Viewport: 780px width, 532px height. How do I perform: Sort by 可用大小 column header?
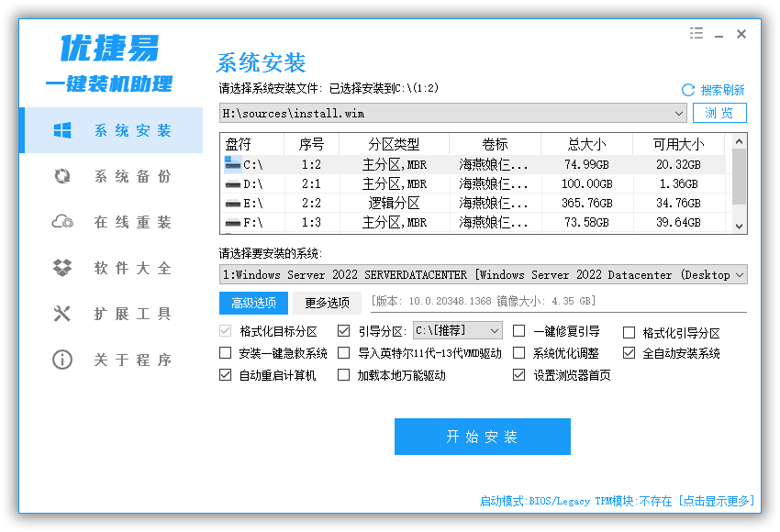pyautogui.click(x=678, y=144)
